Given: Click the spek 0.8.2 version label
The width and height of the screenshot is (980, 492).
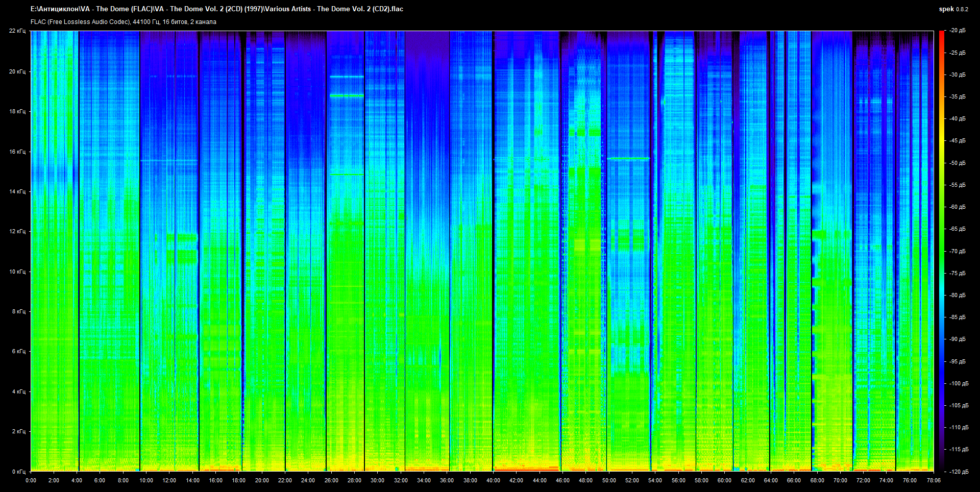Looking at the screenshot, I should pyautogui.click(x=953, y=9).
